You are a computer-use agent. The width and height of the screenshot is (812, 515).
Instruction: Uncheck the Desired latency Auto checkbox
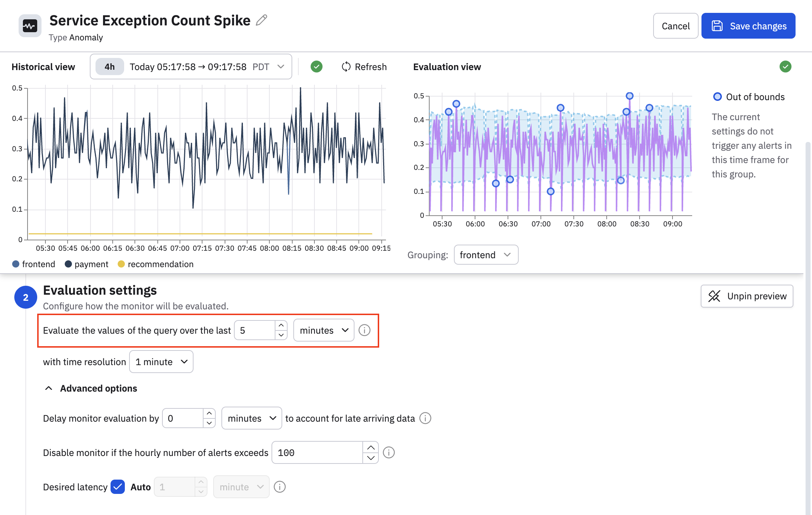click(117, 487)
